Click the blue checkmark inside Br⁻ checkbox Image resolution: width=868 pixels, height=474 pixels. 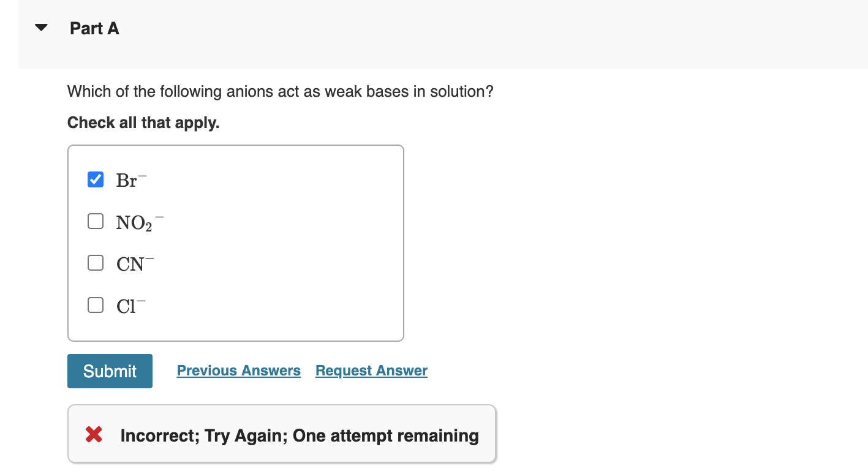click(95, 179)
